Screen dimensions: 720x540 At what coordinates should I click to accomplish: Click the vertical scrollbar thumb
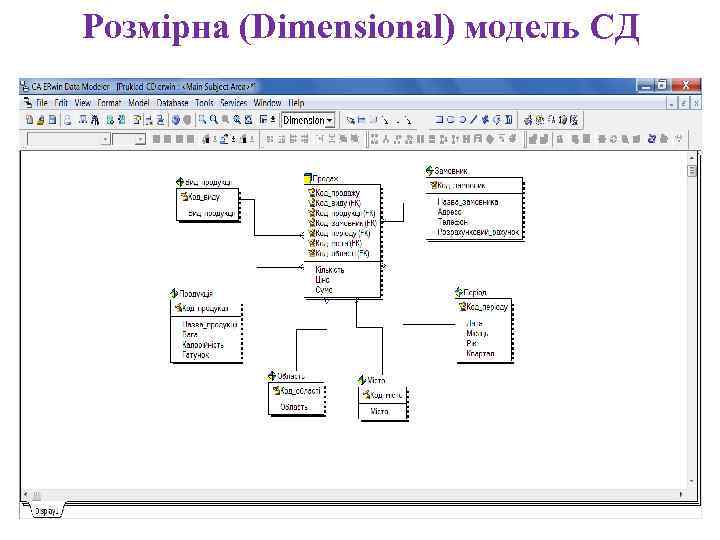692,171
